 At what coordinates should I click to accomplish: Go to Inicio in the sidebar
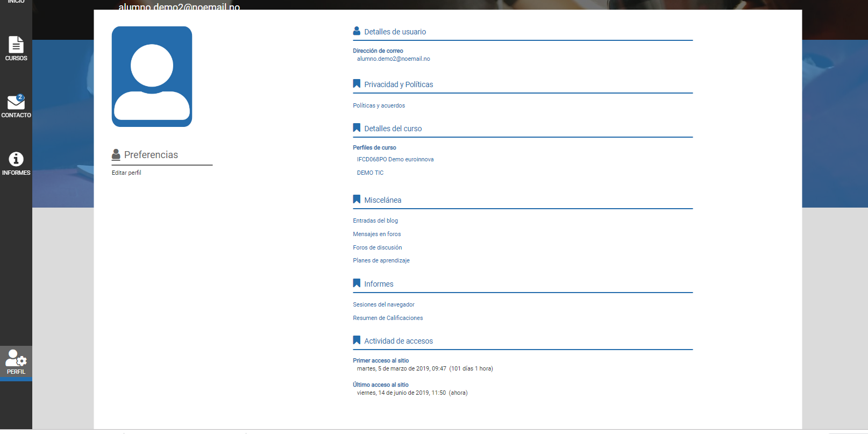point(16,2)
